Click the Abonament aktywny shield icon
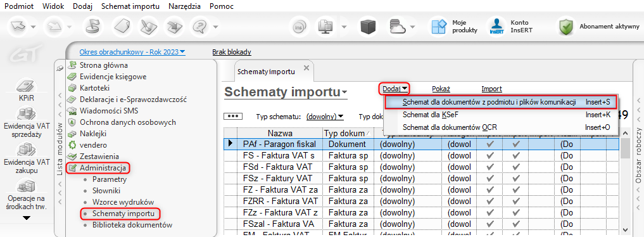The height and width of the screenshot is (237, 644). (567, 27)
